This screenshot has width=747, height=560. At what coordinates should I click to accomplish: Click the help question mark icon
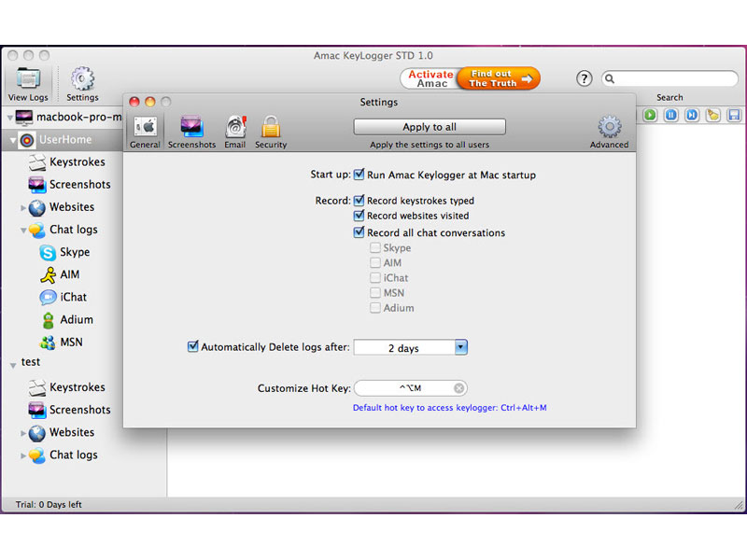pos(585,79)
